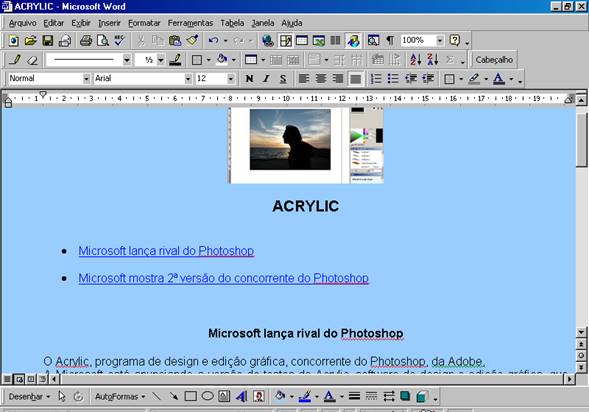
Task: Expand the AutoFormas menu
Action: (x=120, y=397)
